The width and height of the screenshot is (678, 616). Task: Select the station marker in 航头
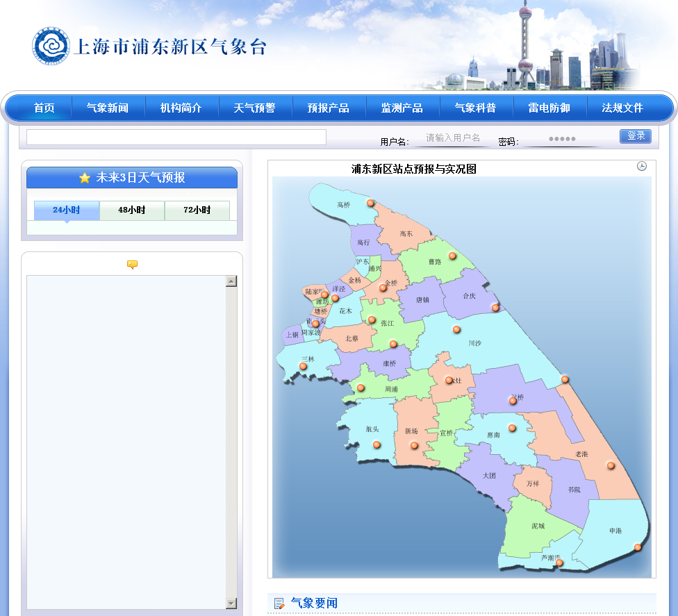coord(377,444)
